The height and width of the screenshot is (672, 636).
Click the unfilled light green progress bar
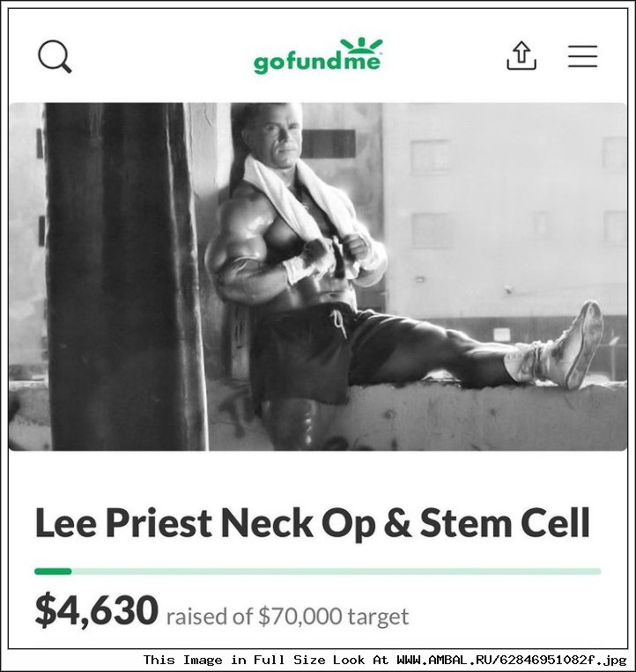pos(336,572)
